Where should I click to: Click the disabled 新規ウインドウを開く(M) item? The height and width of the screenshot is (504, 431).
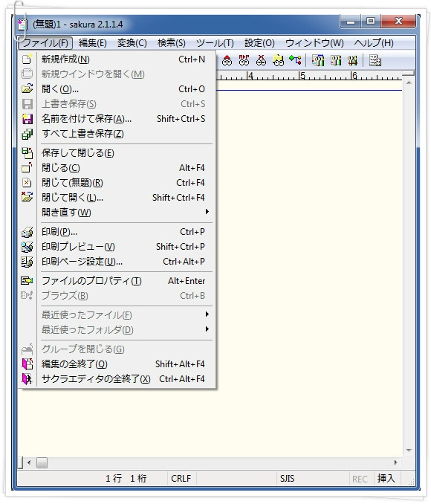click(x=117, y=74)
